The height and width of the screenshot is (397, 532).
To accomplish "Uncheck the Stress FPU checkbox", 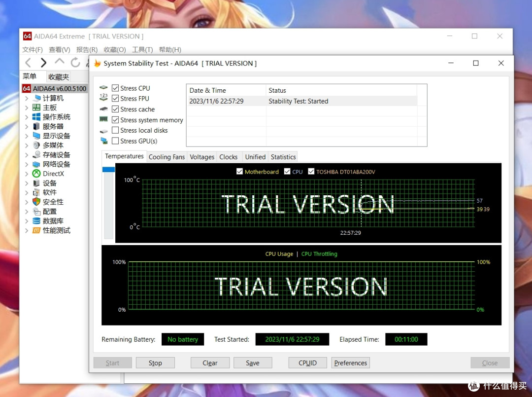I will pyautogui.click(x=115, y=99).
